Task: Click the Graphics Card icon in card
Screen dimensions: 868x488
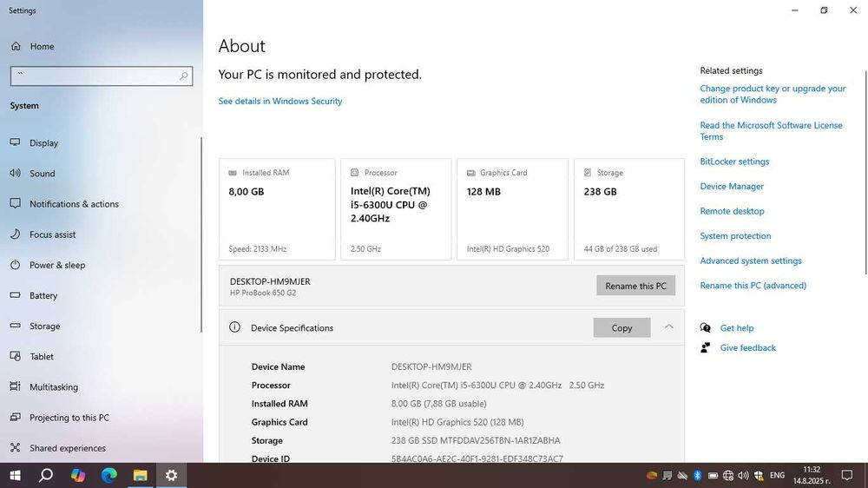Action: point(471,173)
